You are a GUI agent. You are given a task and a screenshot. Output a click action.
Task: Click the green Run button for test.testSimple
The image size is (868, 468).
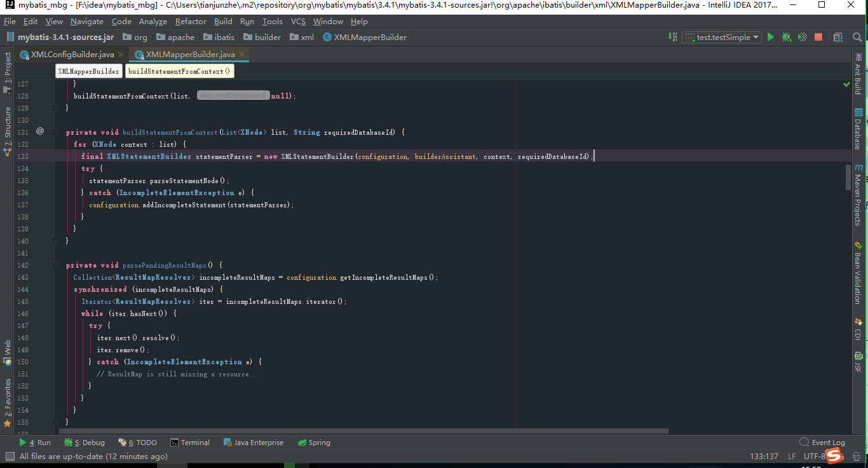(770, 37)
